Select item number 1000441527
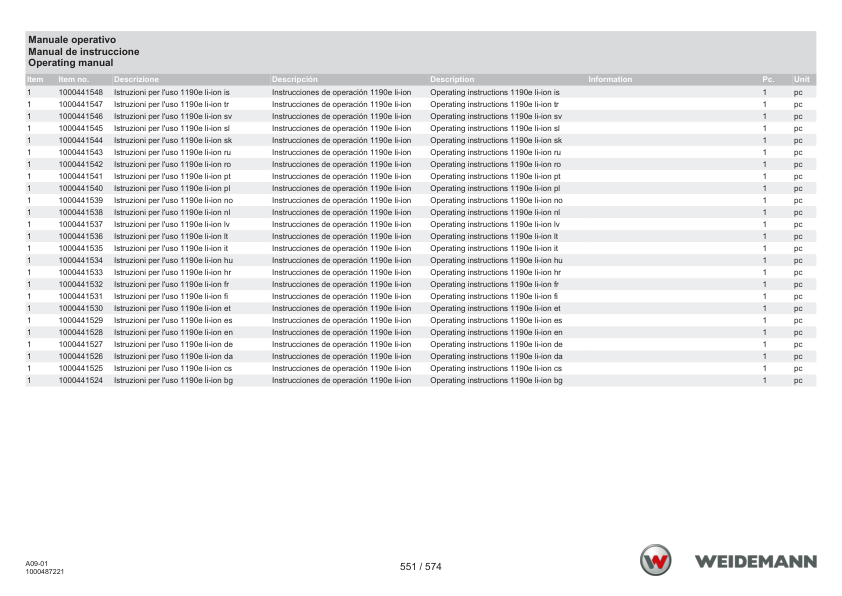The height and width of the screenshot is (596, 842). (x=81, y=344)
